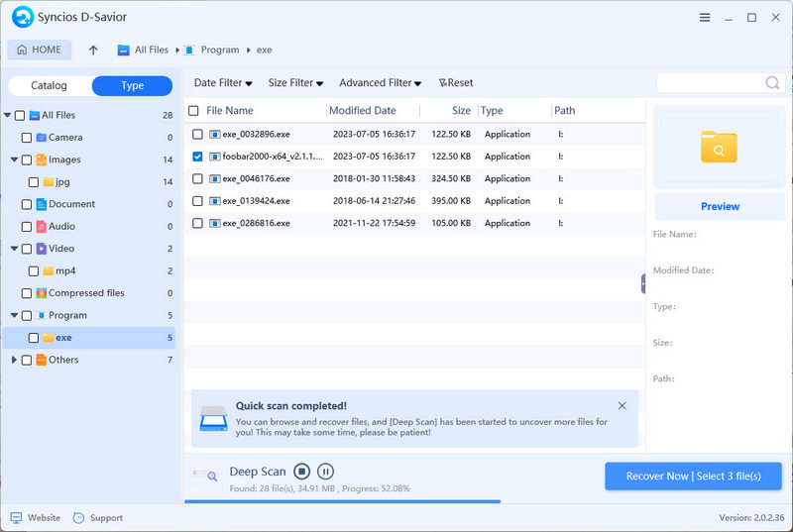The height and width of the screenshot is (532, 793).
Task: Select the foobar2000-x64_v2.1.1 file name
Action: click(272, 157)
